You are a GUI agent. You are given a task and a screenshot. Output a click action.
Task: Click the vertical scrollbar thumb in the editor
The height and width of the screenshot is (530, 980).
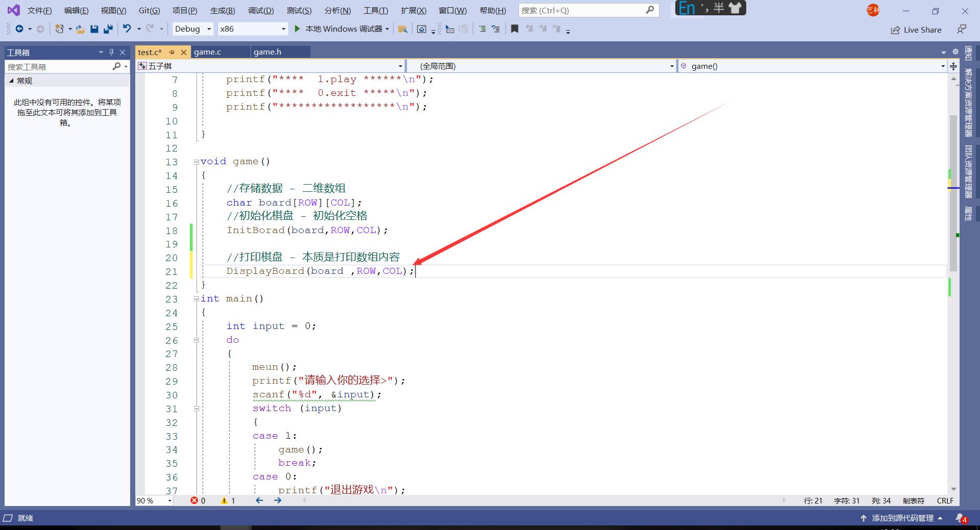[x=953, y=193]
